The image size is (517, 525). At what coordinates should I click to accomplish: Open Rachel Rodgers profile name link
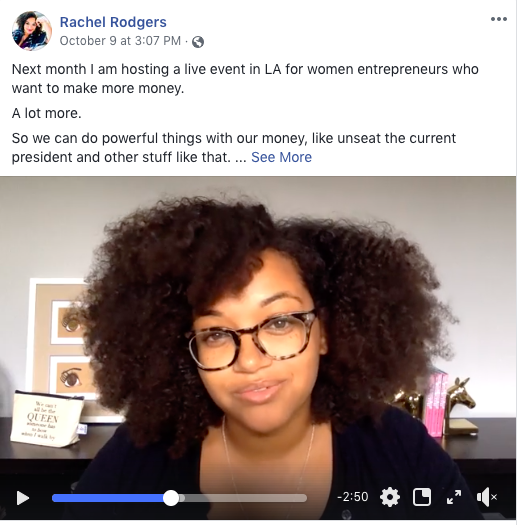tap(113, 22)
